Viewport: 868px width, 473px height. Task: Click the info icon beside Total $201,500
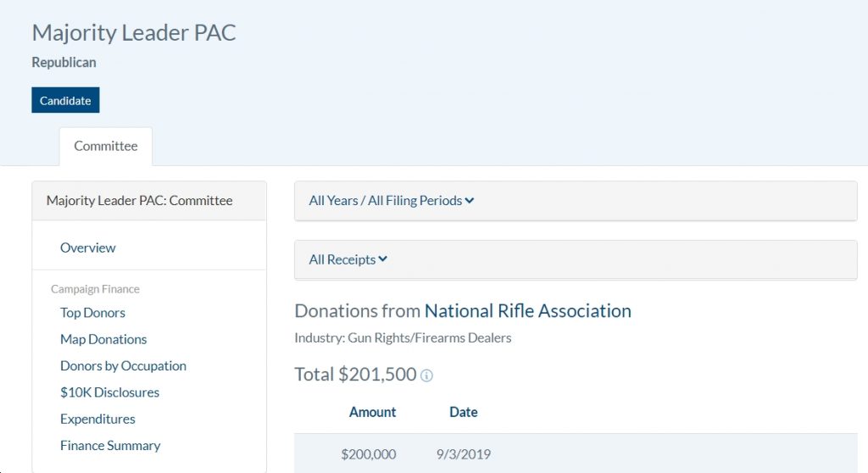tap(426, 376)
